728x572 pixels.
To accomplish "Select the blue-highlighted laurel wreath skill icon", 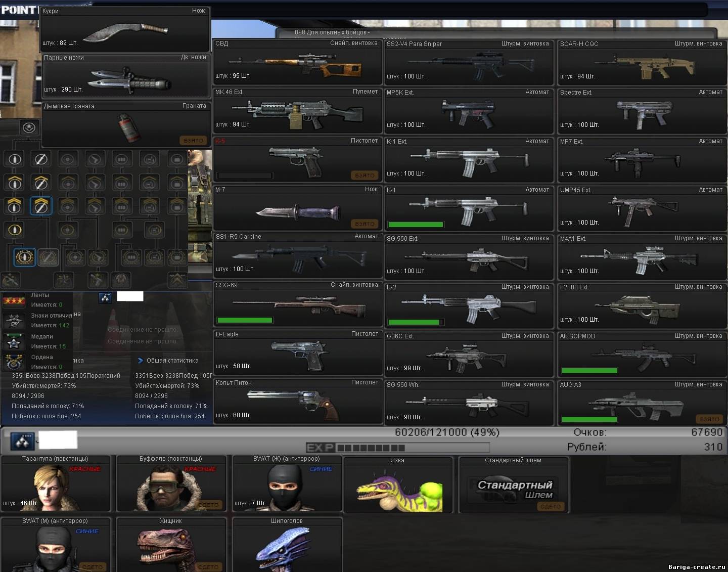I will tap(24, 257).
